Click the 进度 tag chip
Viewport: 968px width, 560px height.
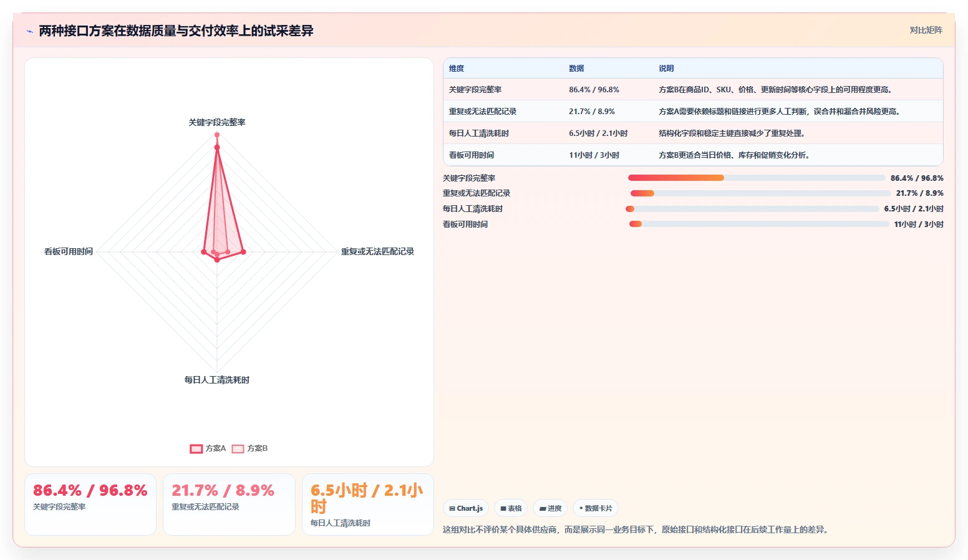point(550,508)
